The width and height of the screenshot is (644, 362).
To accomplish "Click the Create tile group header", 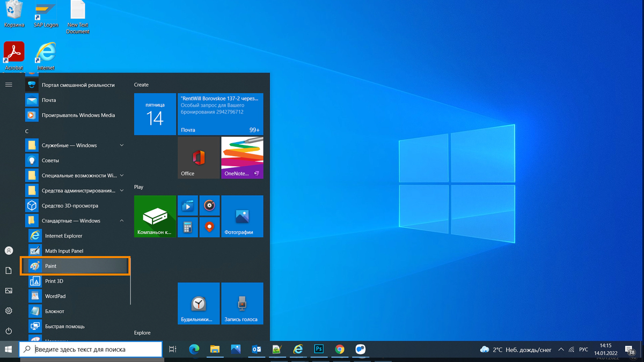I will click(x=141, y=85).
